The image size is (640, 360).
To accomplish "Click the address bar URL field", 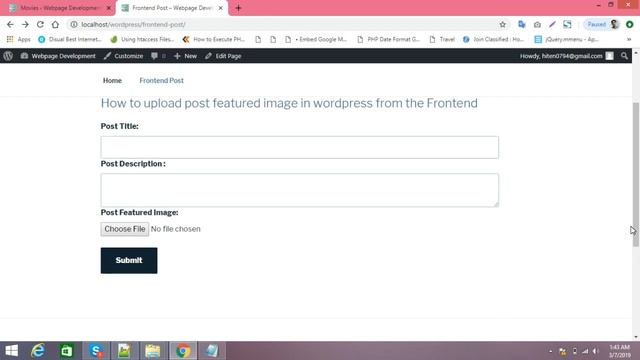I will pos(286,24).
